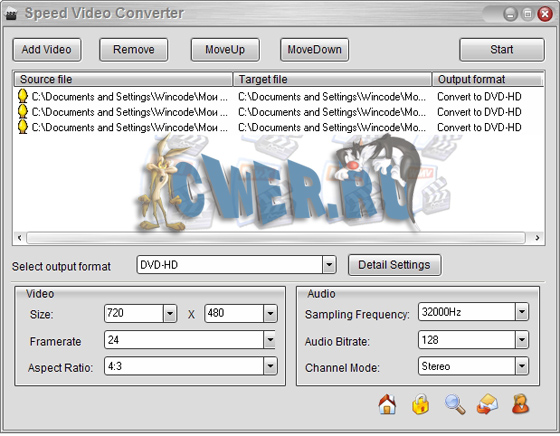Open Detail Settings
Viewport: 560px width, 436px height.
click(394, 265)
